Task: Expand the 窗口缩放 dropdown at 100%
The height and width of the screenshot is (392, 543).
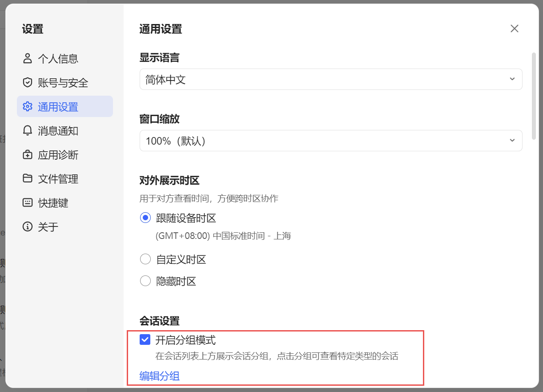Action: (330, 141)
